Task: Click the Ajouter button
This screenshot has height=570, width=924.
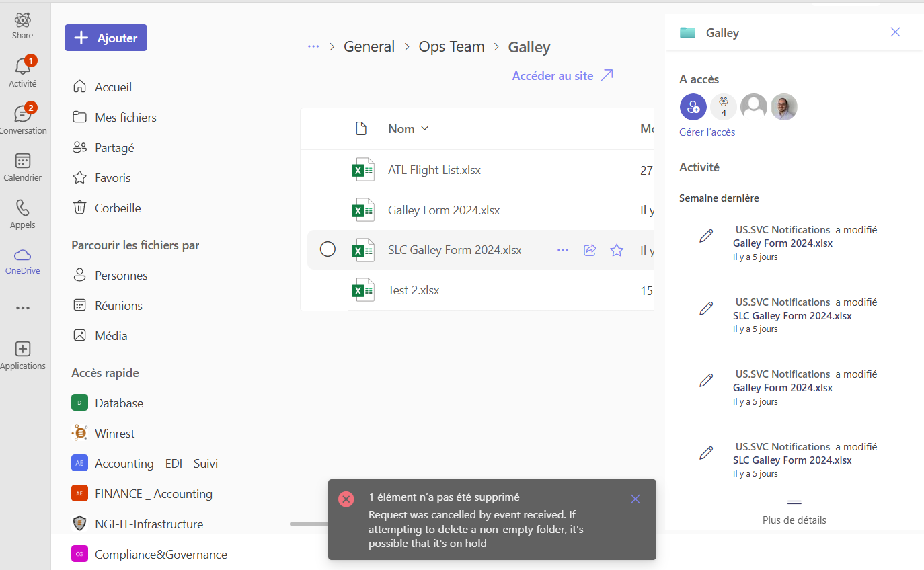Action: coord(106,38)
